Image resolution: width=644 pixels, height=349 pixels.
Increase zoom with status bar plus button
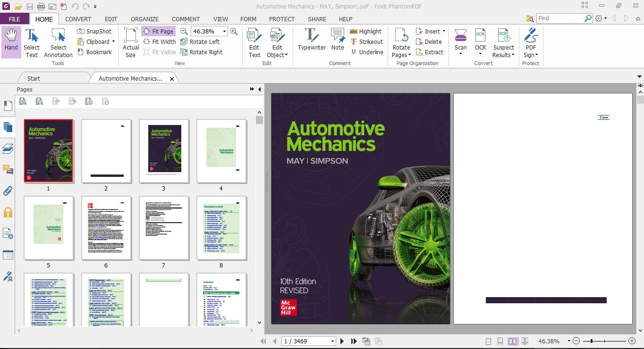point(632,341)
